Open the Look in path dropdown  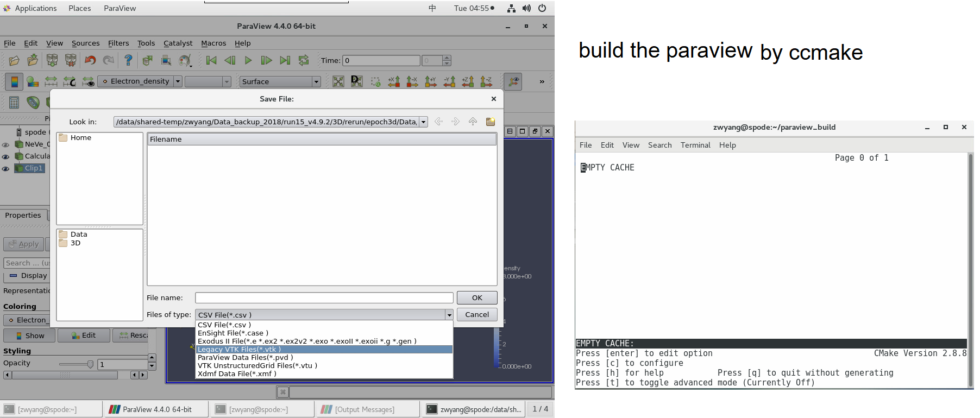(x=423, y=122)
